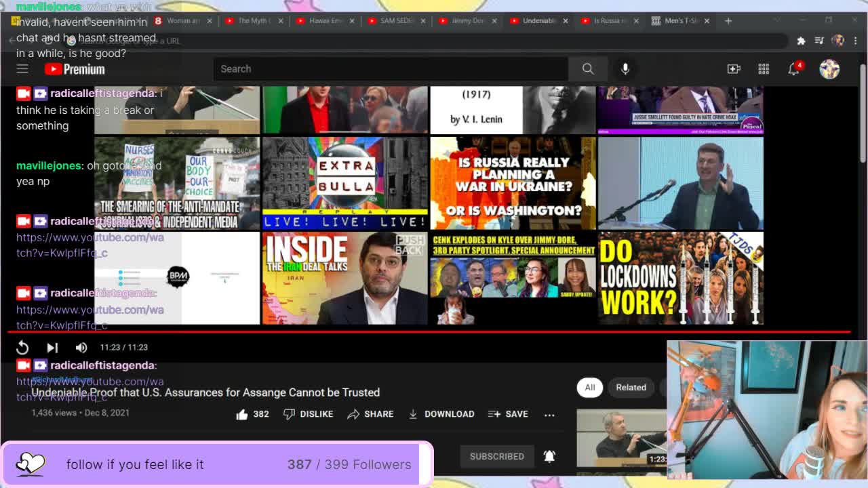Replay the finished video
868x488 pixels.
point(22,347)
